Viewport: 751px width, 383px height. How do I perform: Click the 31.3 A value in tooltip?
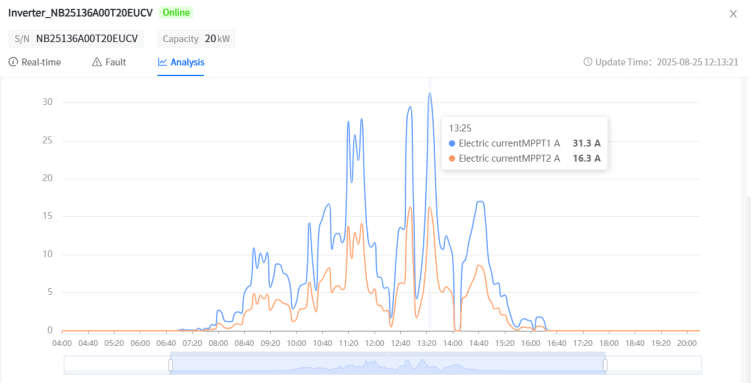(586, 143)
